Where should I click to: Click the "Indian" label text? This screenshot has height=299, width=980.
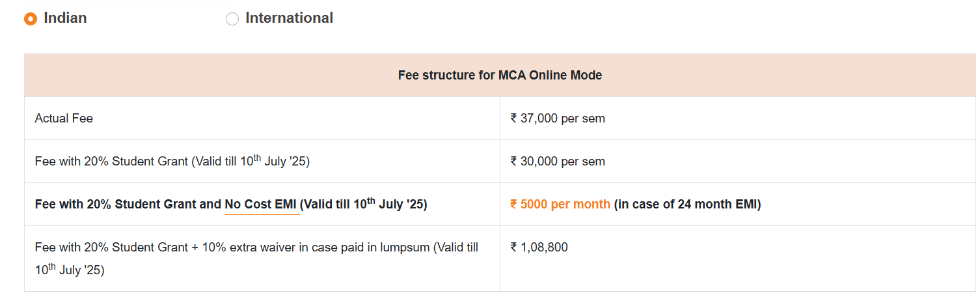[x=65, y=18]
